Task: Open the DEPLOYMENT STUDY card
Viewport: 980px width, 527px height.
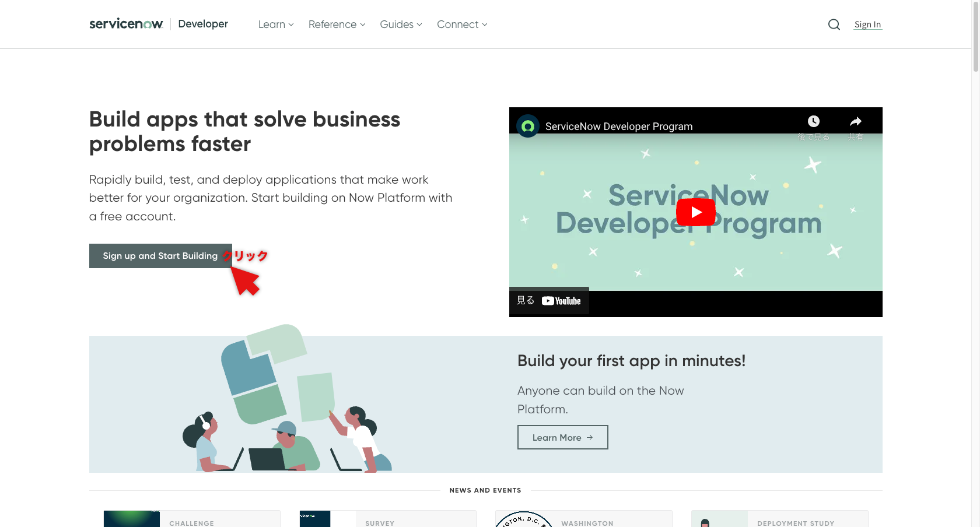Action: (719, 520)
